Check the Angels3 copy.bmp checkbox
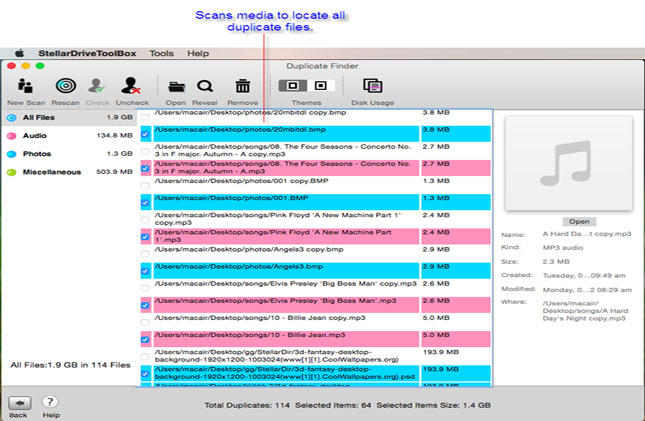 [145, 254]
